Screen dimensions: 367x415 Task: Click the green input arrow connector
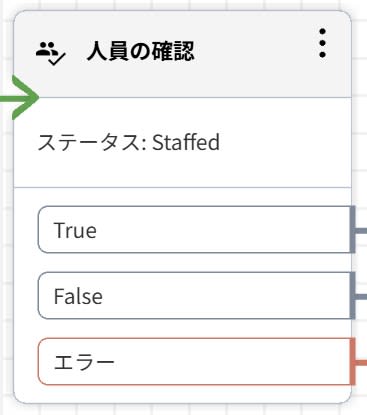19,97
